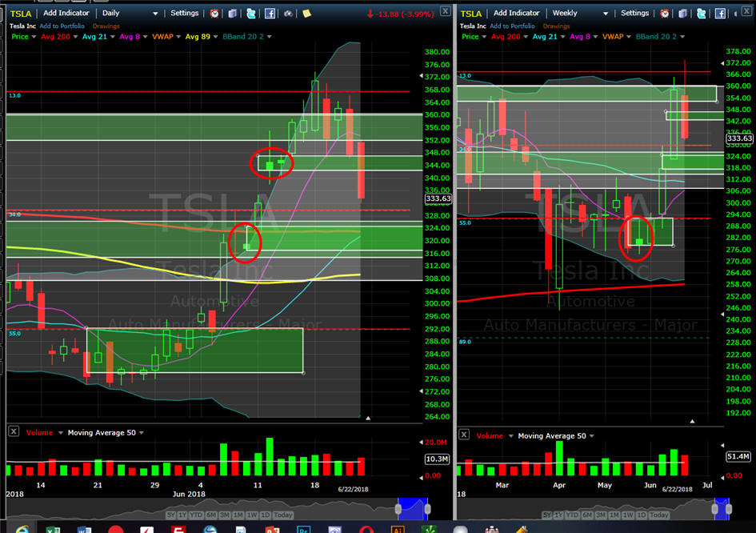Click the binoculars watch icon
This screenshot has width=756, height=533.
point(288,14)
